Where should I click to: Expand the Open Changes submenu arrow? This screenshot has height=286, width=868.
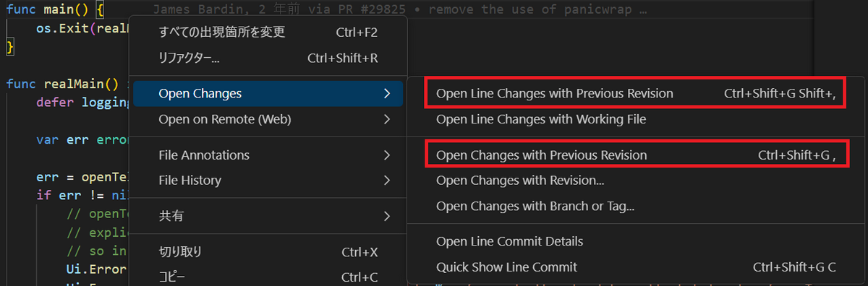pos(387,94)
